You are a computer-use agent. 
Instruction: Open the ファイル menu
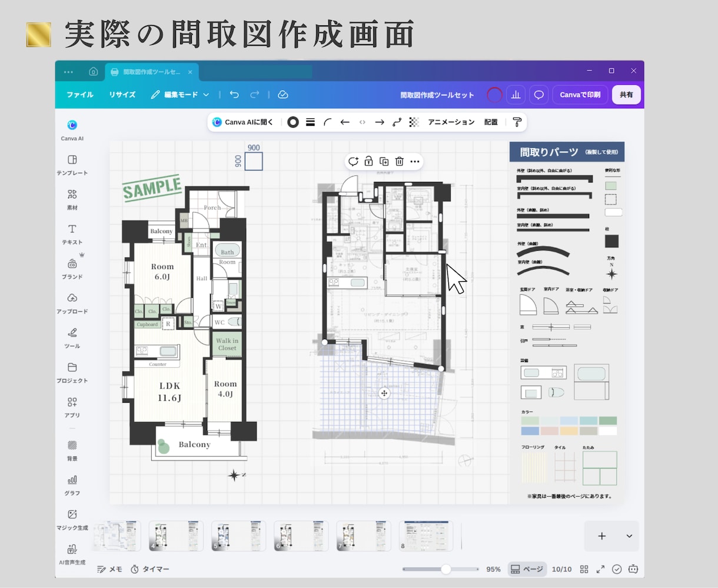[80, 95]
